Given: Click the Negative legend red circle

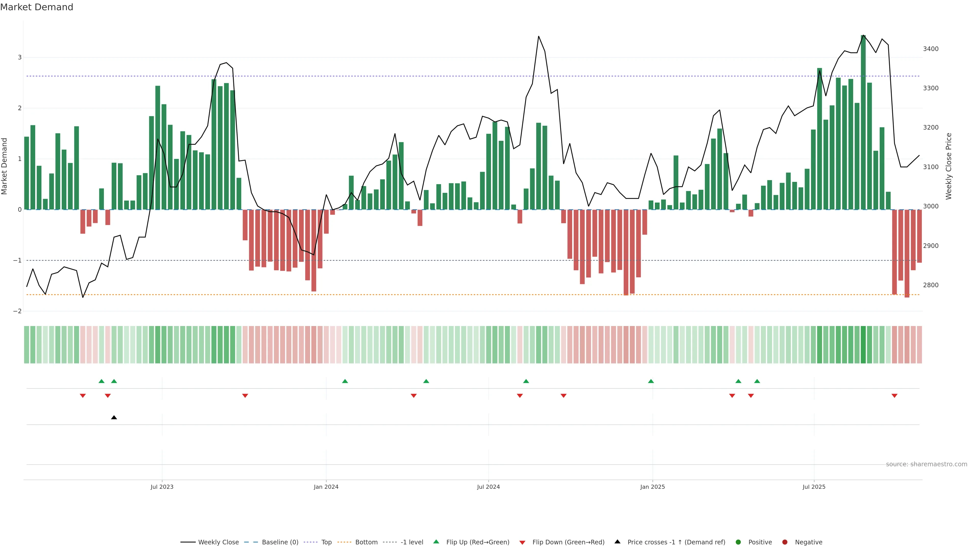Looking at the screenshot, I should [785, 542].
